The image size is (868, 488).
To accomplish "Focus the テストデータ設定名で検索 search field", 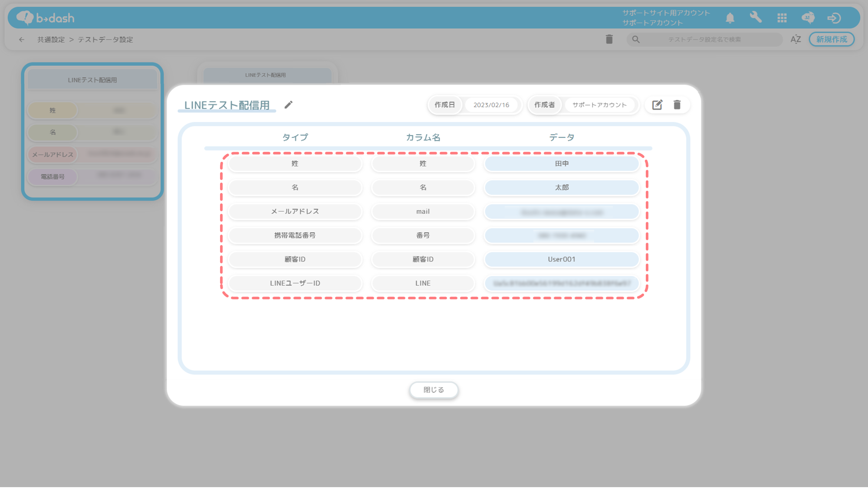I will point(704,39).
